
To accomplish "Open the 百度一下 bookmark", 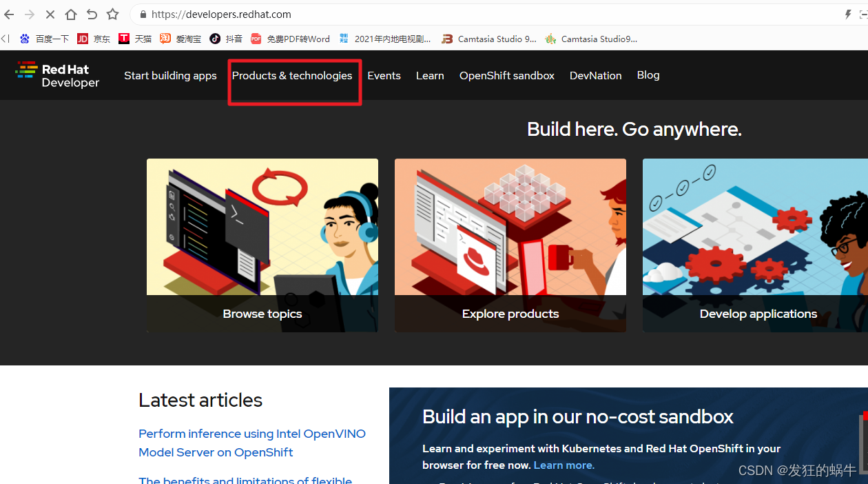I will pyautogui.click(x=45, y=39).
